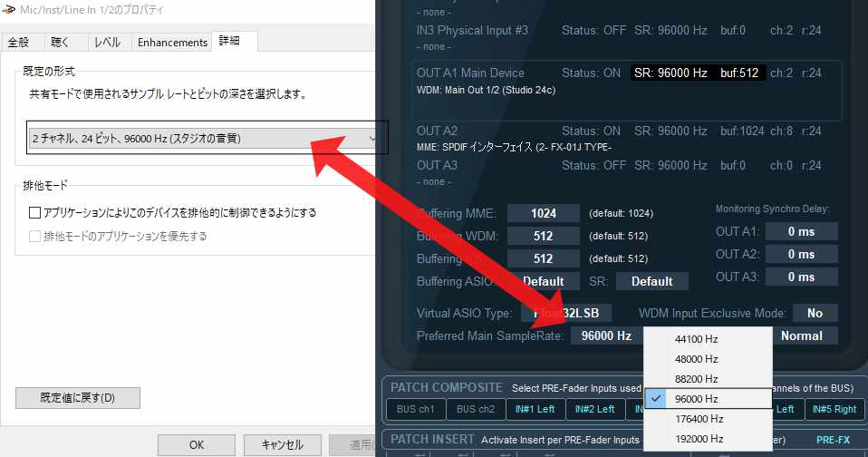
Task: Open the Buffering MME 1024 value selector
Action: 543,213
